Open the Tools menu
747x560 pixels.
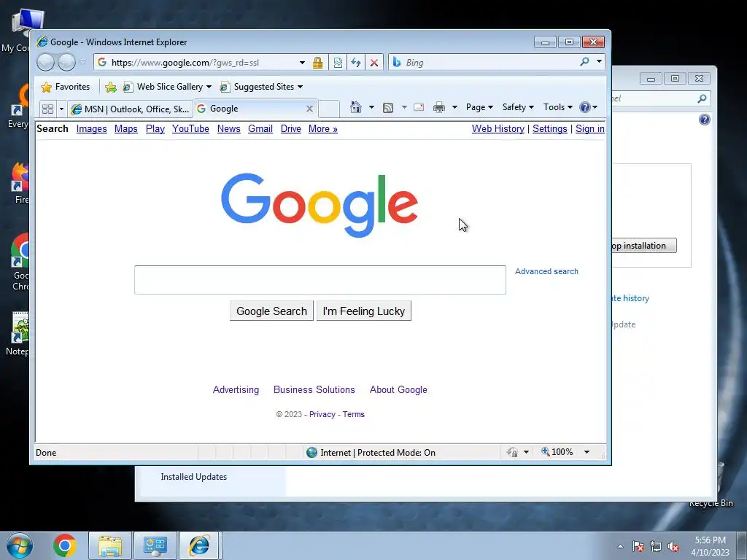[x=558, y=107]
